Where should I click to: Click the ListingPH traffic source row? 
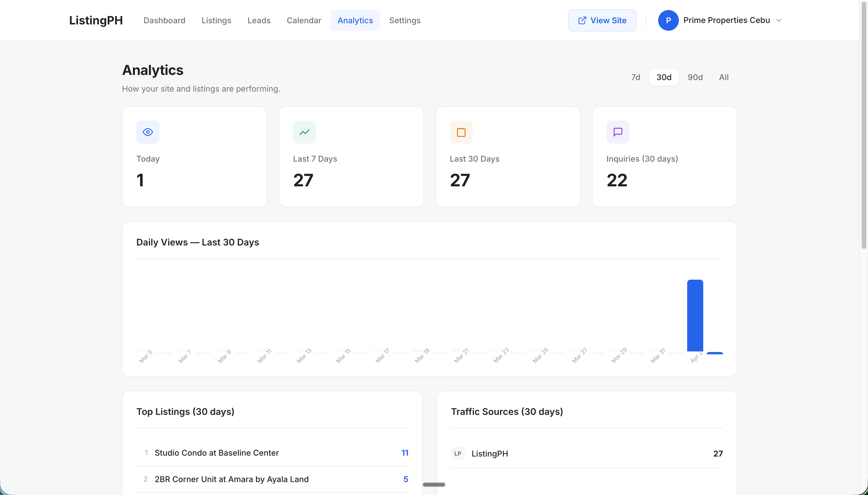coord(587,454)
